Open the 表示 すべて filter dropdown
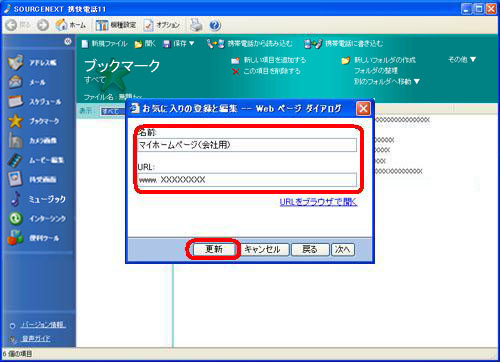500x362 pixels. coord(113,111)
